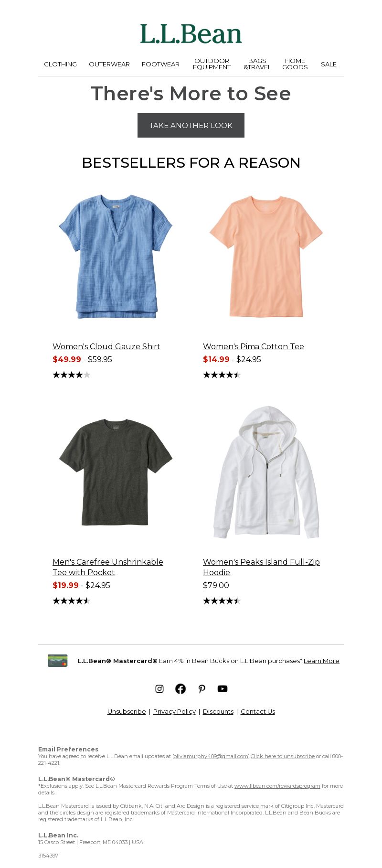The height and width of the screenshot is (868, 382).
Task: Open Learn More Mastercard link
Action: (321, 661)
